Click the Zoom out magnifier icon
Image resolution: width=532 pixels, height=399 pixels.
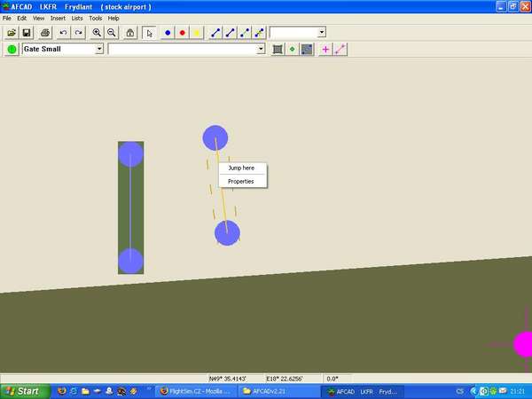(112, 33)
